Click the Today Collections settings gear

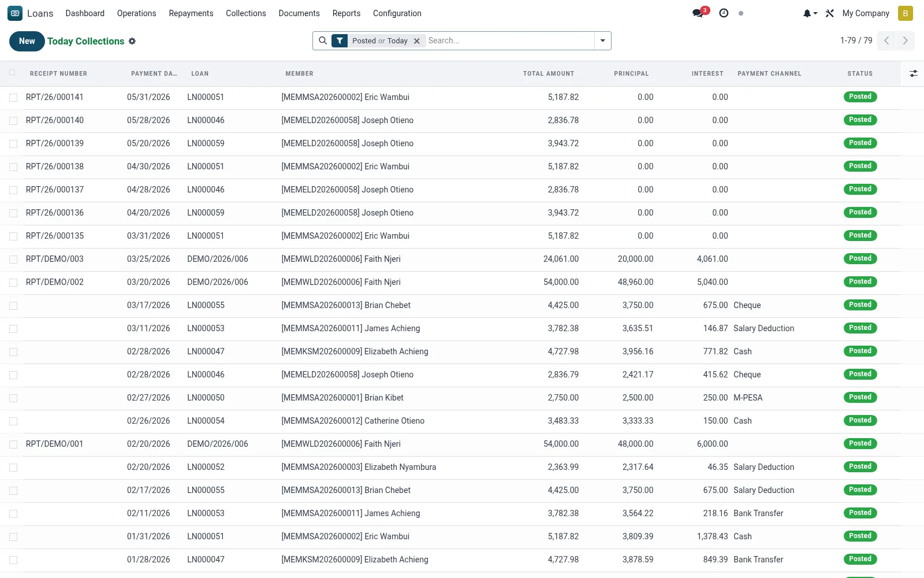(132, 41)
